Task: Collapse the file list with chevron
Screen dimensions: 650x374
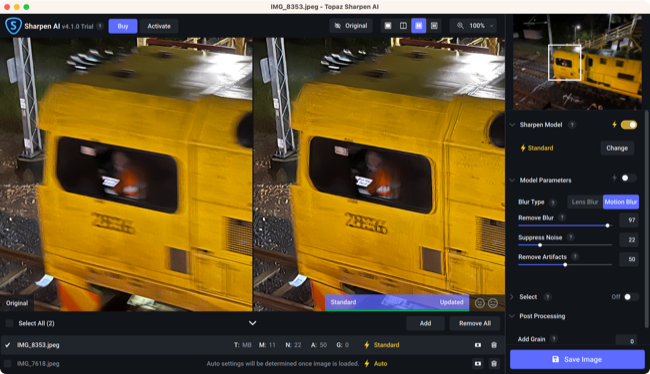Action: pyautogui.click(x=252, y=323)
